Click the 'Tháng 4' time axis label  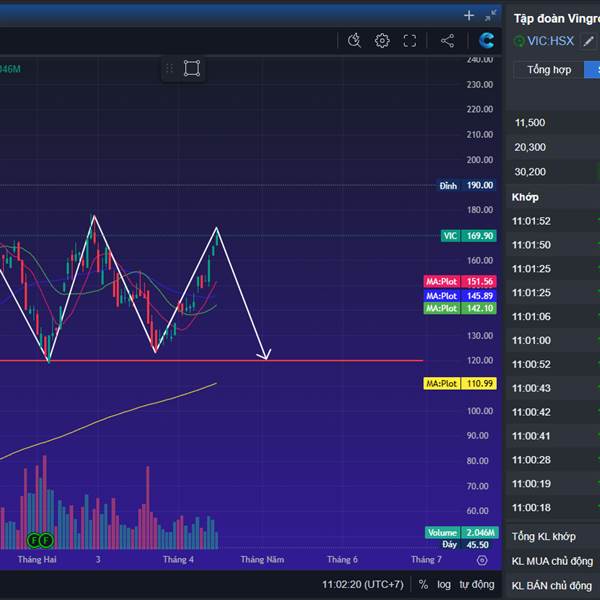[178, 559]
